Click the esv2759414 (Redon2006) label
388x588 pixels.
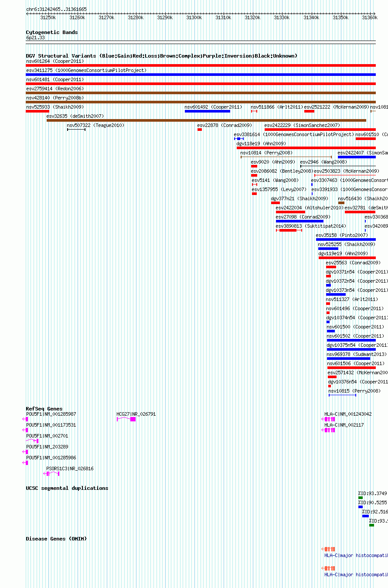click(x=55, y=89)
